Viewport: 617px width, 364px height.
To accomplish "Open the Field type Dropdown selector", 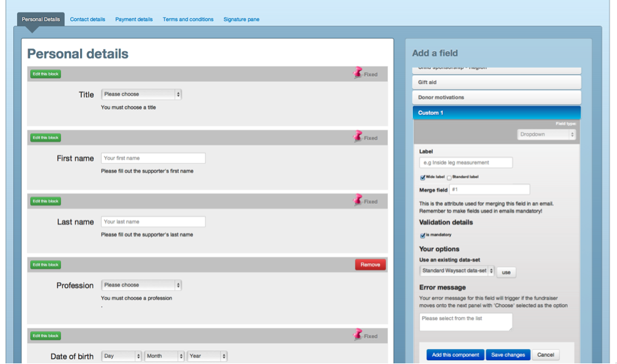I will (x=546, y=134).
